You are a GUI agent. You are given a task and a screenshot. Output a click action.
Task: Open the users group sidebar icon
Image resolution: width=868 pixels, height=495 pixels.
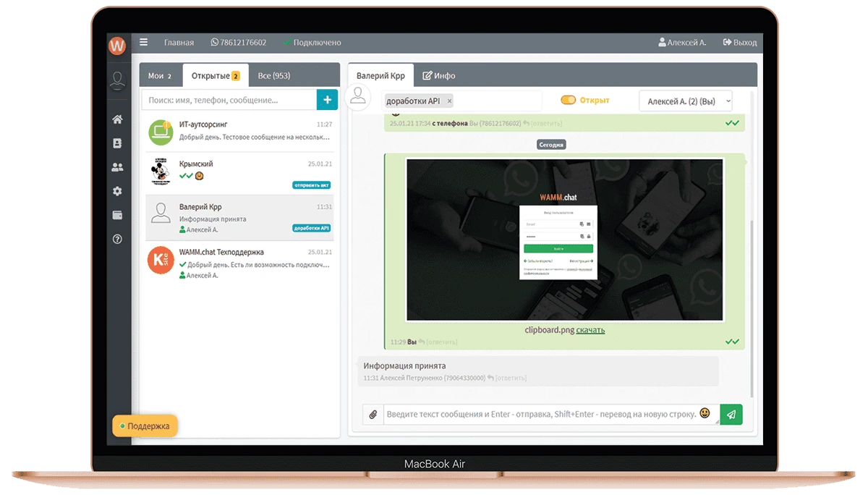click(117, 167)
